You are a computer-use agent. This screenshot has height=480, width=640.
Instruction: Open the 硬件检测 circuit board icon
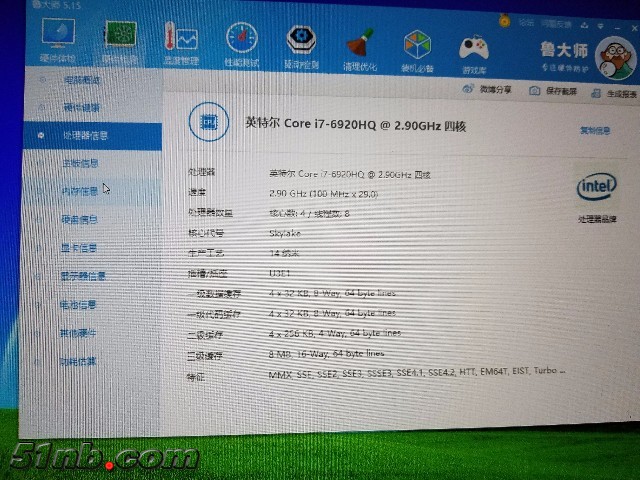click(x=120, y=34)
